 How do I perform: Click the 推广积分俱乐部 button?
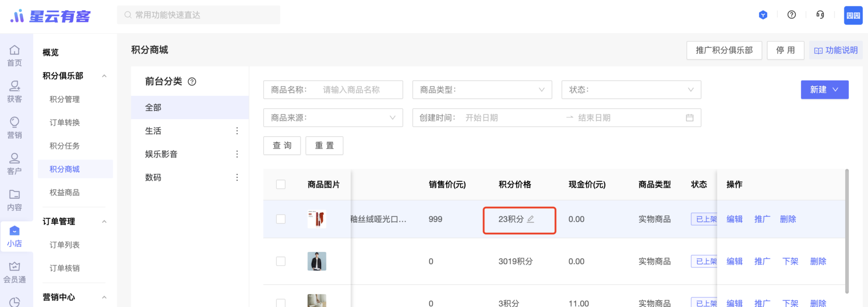coord(724,50)
